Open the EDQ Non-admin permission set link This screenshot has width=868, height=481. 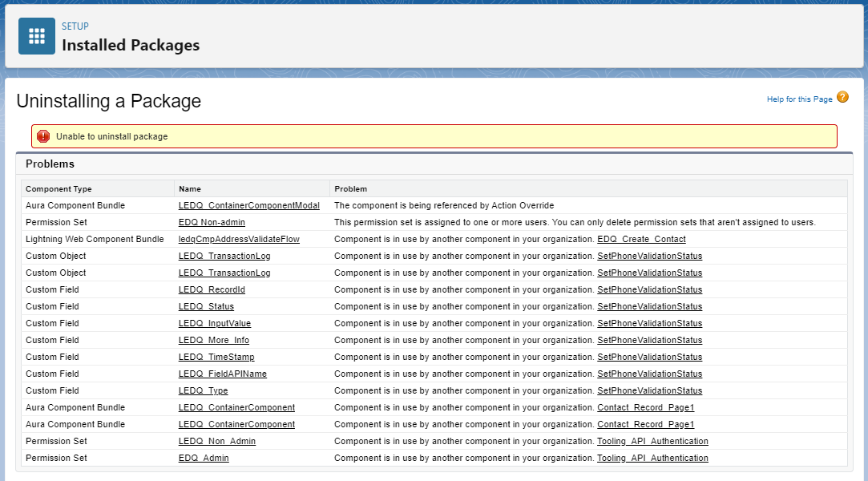212,222
